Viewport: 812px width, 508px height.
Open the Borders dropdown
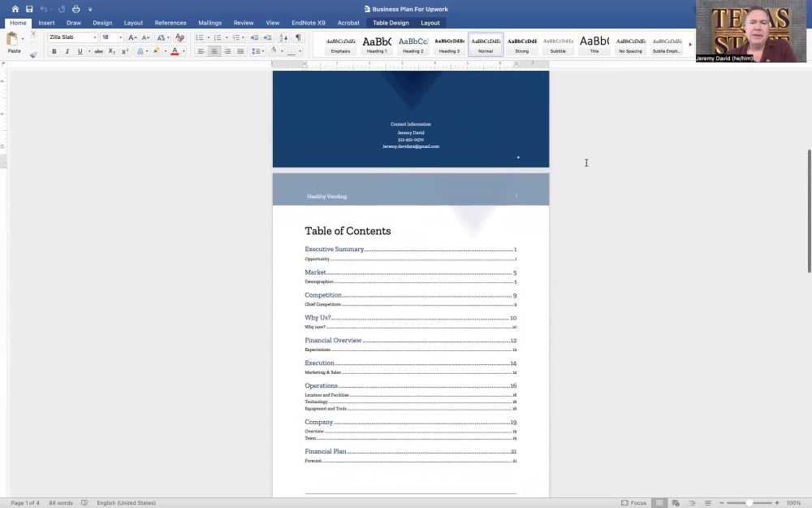click(x=300, y=51)
